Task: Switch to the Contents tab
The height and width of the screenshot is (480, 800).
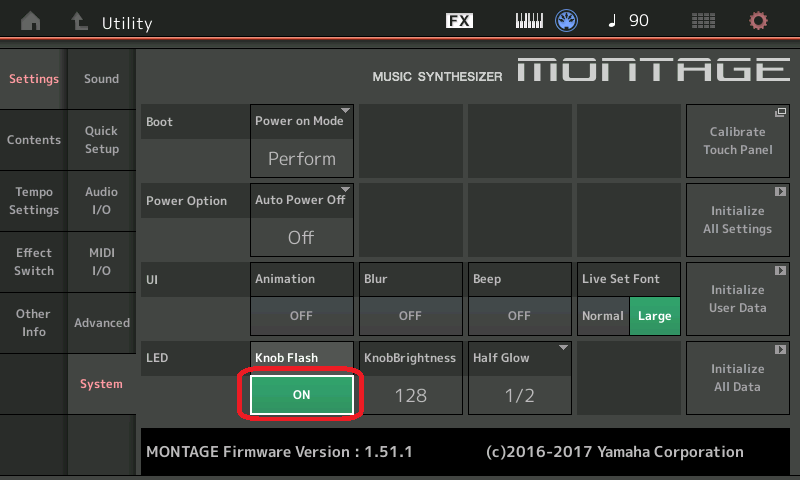Action: pos(34,140)
